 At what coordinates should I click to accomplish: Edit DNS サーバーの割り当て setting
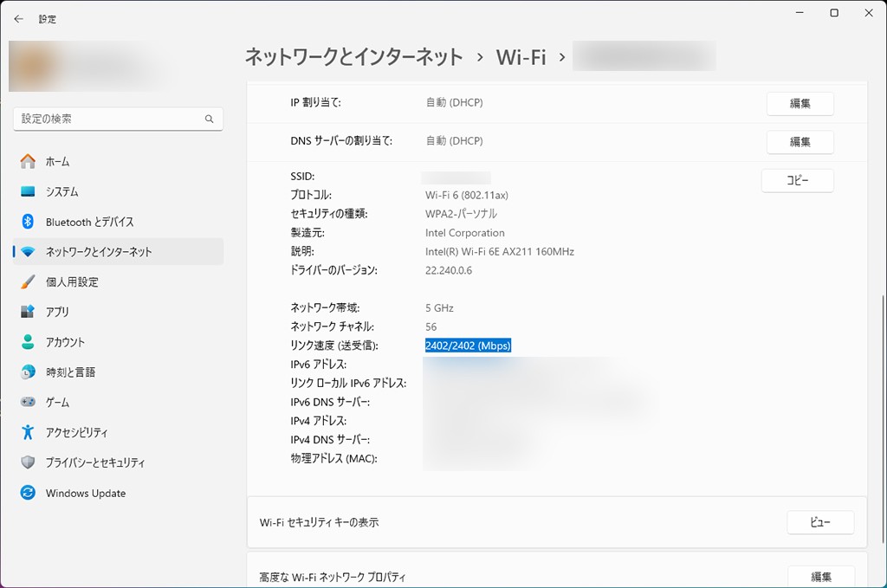[x=800, y=142]
